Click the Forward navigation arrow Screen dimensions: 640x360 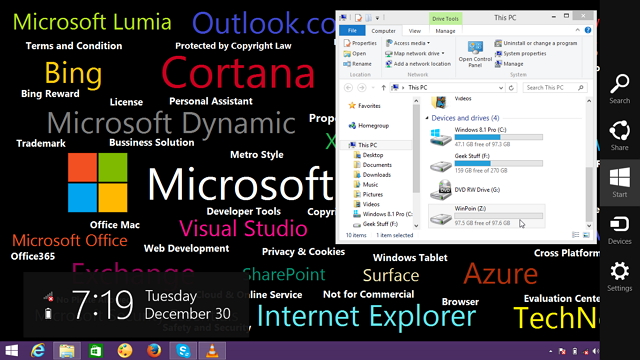pos(362,88)
